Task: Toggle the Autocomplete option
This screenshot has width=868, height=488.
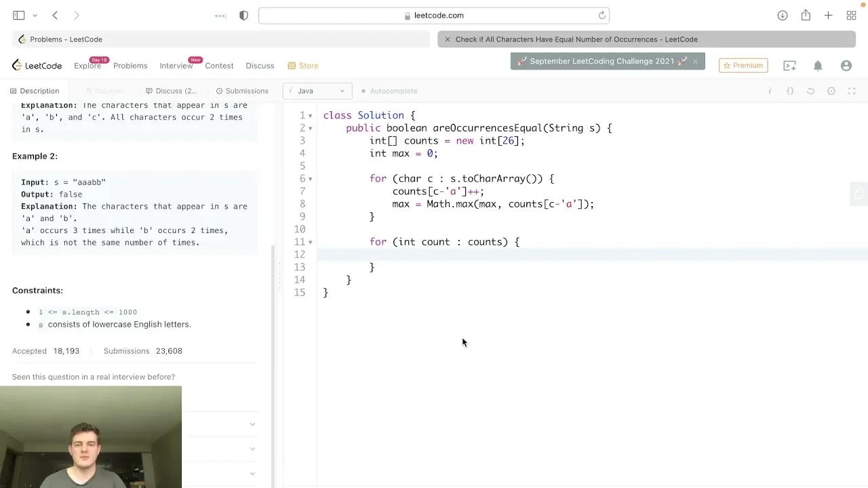Action: (x=389, y=91)
